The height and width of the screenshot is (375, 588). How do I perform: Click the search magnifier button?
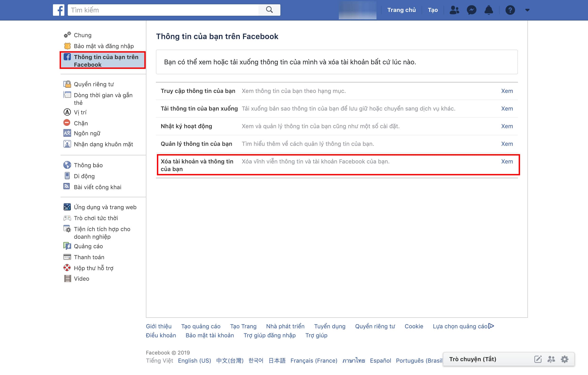tap(269, 10)
